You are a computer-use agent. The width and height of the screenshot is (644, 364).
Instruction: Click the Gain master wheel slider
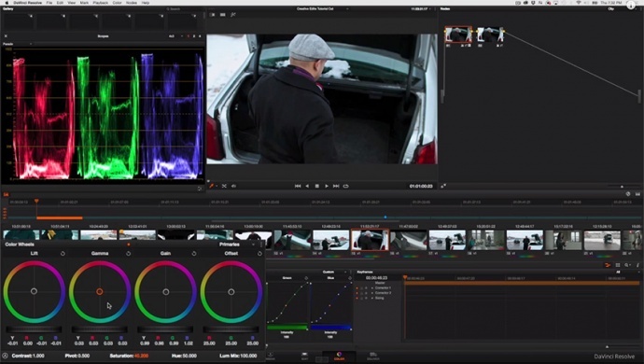pyautogui.click(x=165, y=329)
